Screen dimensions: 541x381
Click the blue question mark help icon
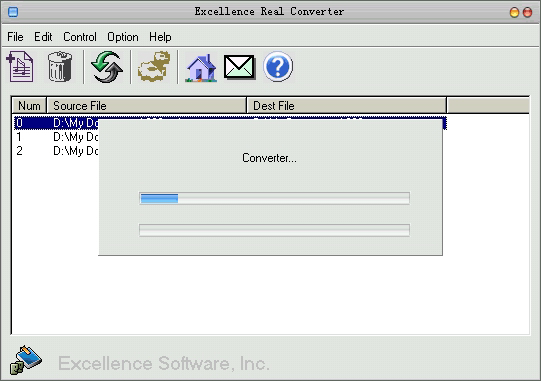coord(278,67)
